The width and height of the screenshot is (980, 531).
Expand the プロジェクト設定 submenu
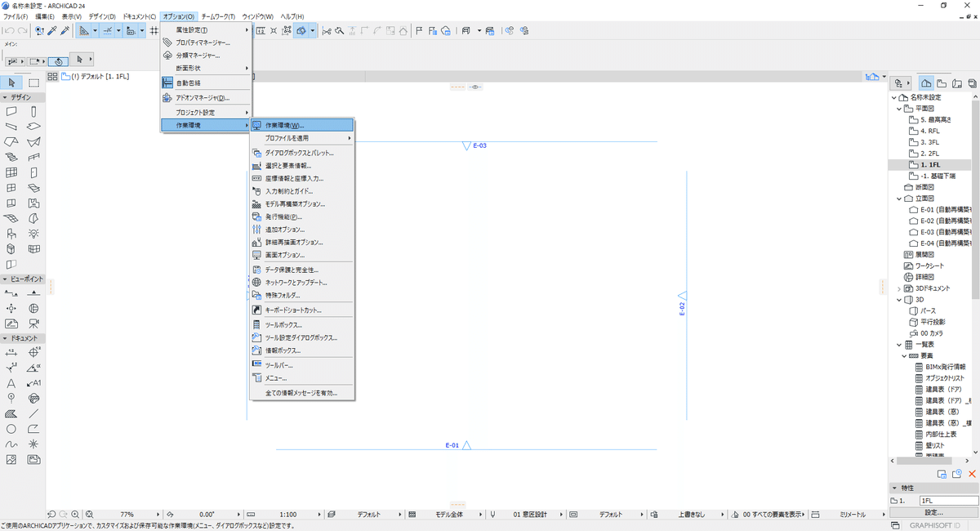coord(207,113)
